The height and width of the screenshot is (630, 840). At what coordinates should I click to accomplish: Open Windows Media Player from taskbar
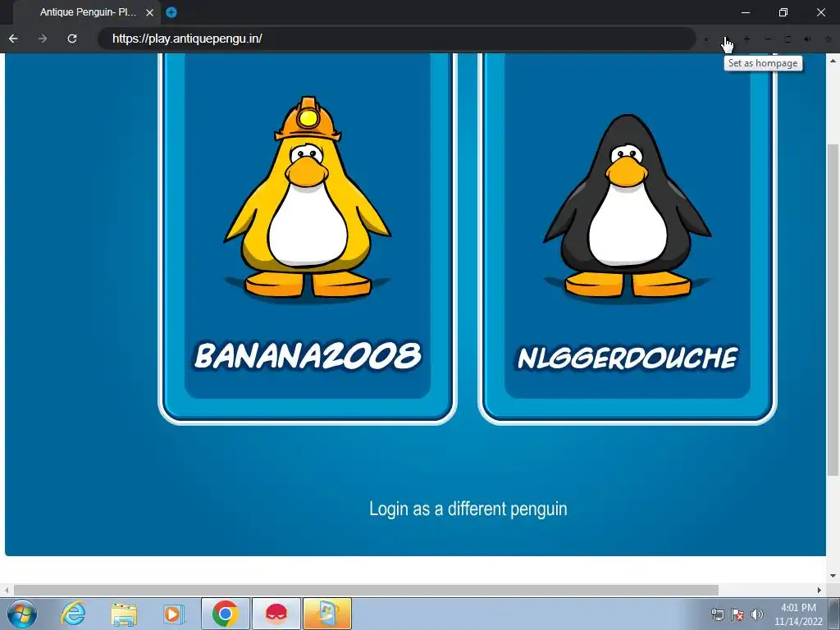pos(172,614)
